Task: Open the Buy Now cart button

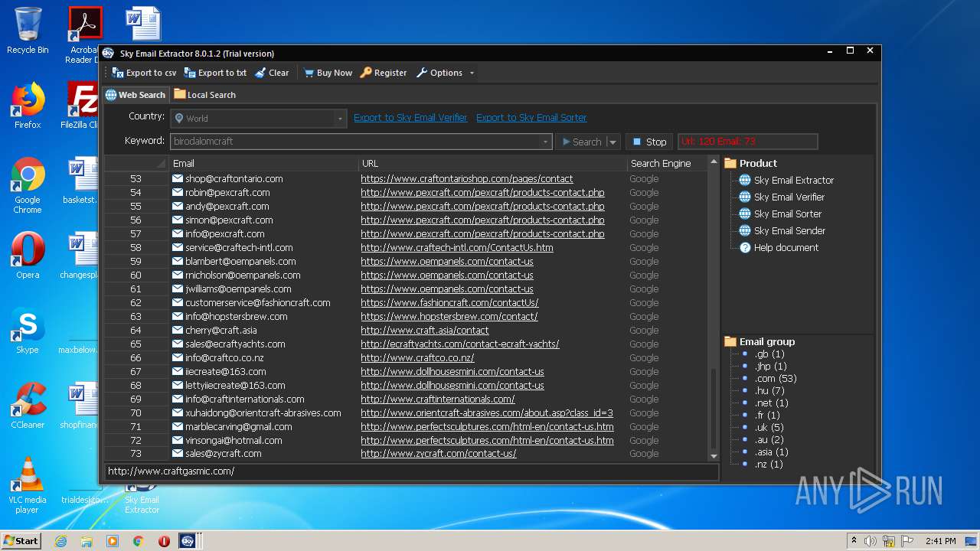Action: 328,73
